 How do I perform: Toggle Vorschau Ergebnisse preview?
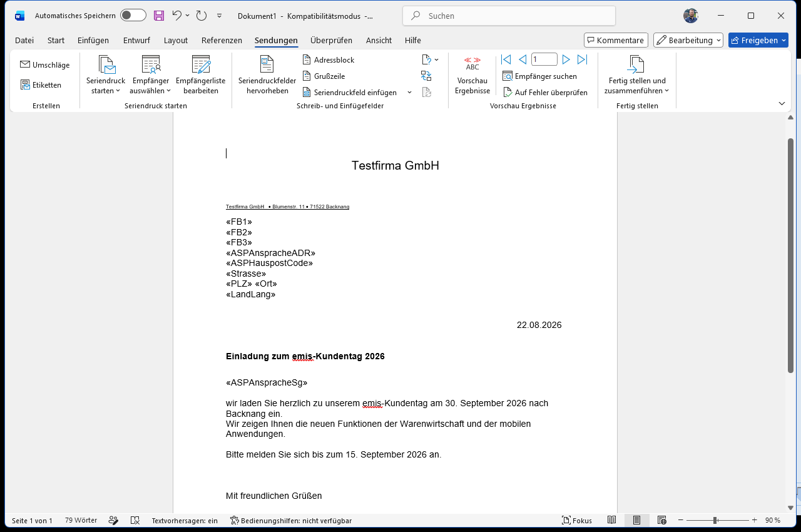[x=472, y=75]
